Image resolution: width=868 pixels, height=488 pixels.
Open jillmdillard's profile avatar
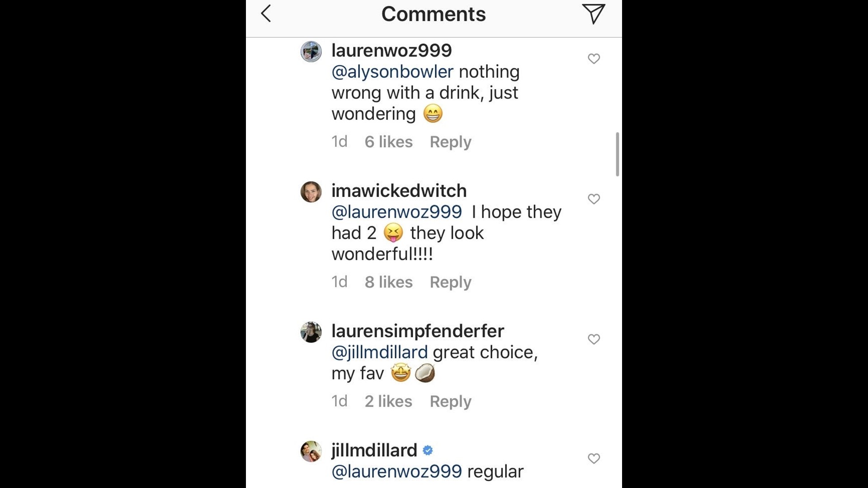click(x=311, y=451)
